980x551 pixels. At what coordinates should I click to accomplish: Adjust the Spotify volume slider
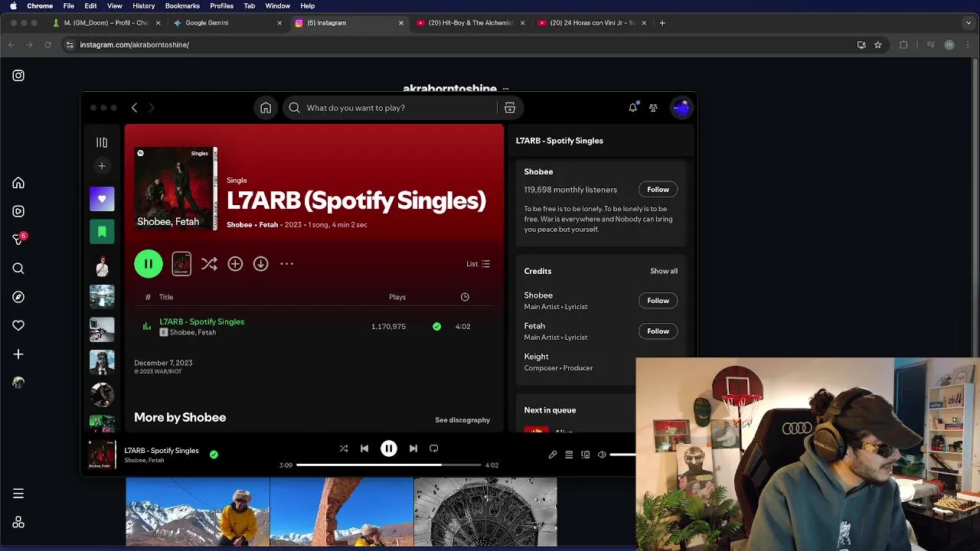(622, 455)
